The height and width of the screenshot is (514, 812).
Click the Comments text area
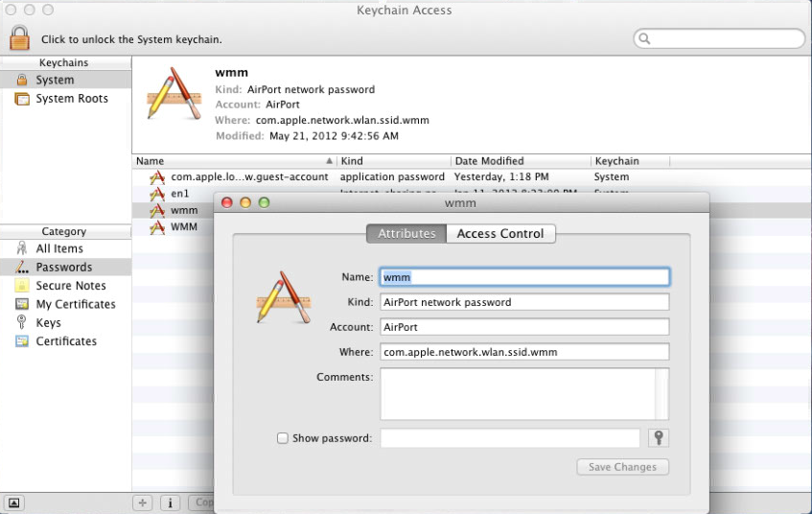pos(518,394)
